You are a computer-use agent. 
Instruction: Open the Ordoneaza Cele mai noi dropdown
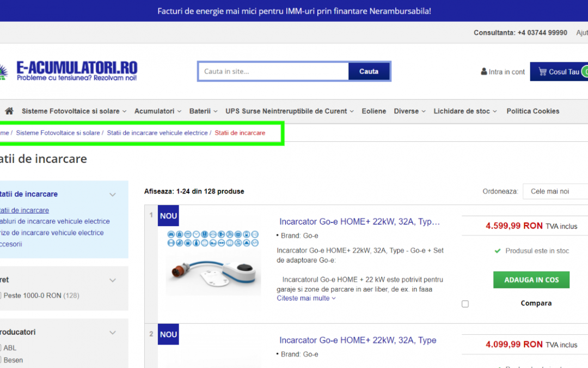coord(555,191)
